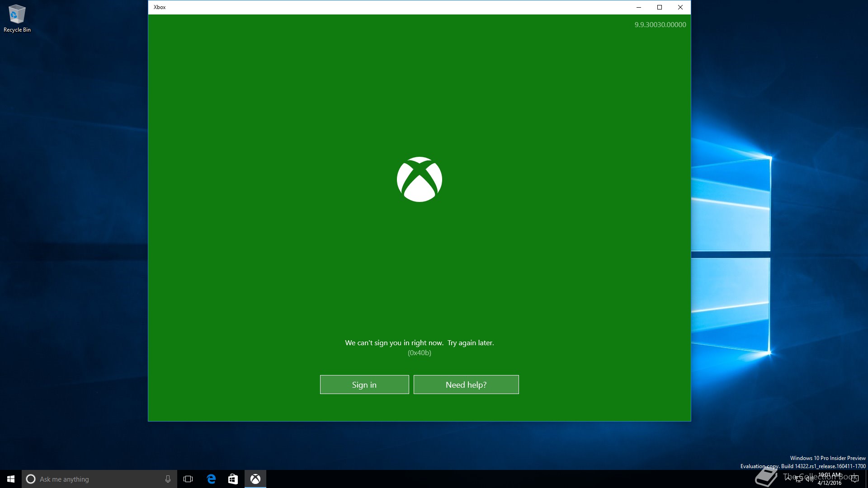
Task: Select the Recycle Bin desktop icon
Action: point(17,19)
